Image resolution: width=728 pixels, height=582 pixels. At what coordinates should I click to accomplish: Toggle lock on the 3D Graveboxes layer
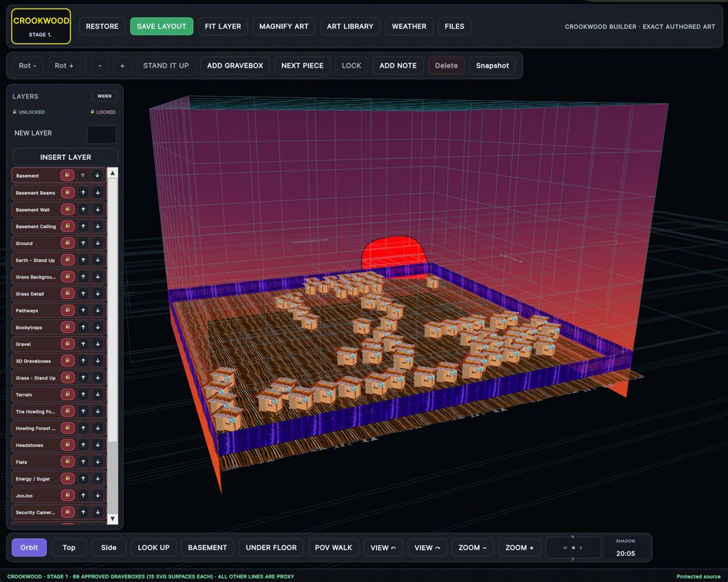[68, 360]
